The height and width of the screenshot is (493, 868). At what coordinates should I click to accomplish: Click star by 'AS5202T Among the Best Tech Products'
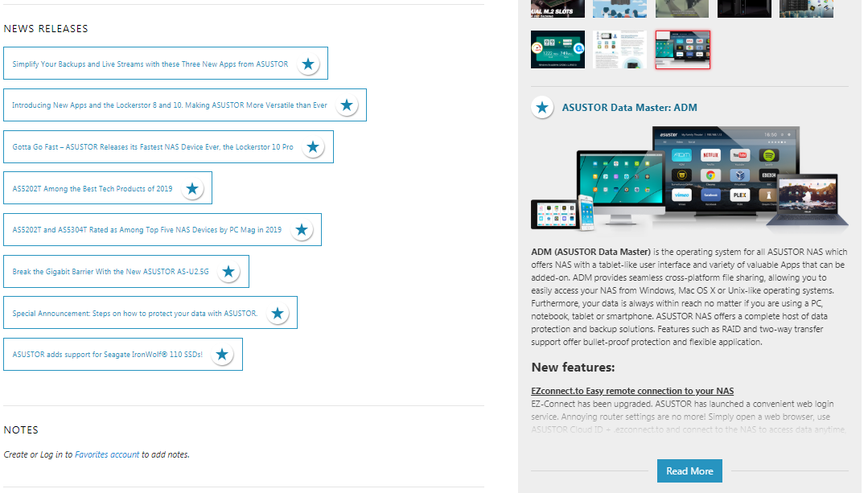pos(191,189)
